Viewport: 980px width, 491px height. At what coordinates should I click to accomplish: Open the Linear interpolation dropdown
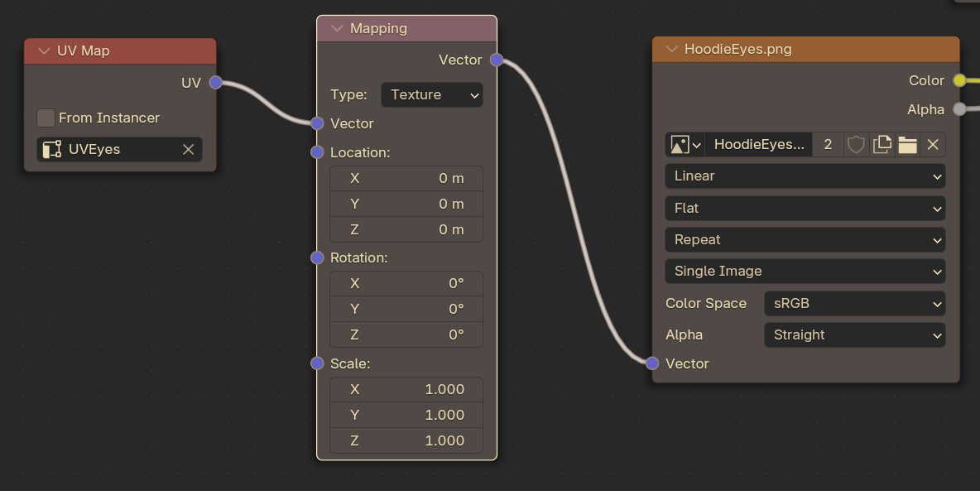pos(805,176)
